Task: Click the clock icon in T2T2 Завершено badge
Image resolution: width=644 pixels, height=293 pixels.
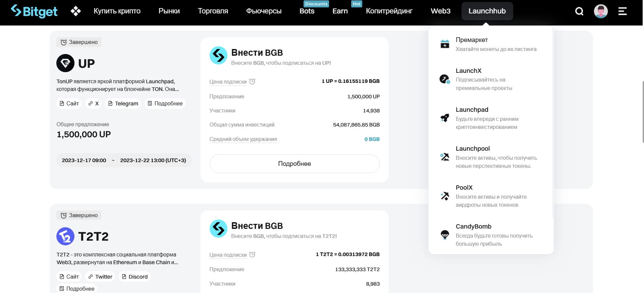Action: tap(63, 215)
